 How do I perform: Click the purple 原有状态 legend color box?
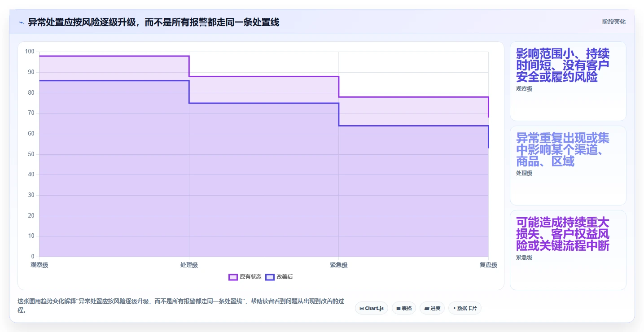tap(233, 277)
